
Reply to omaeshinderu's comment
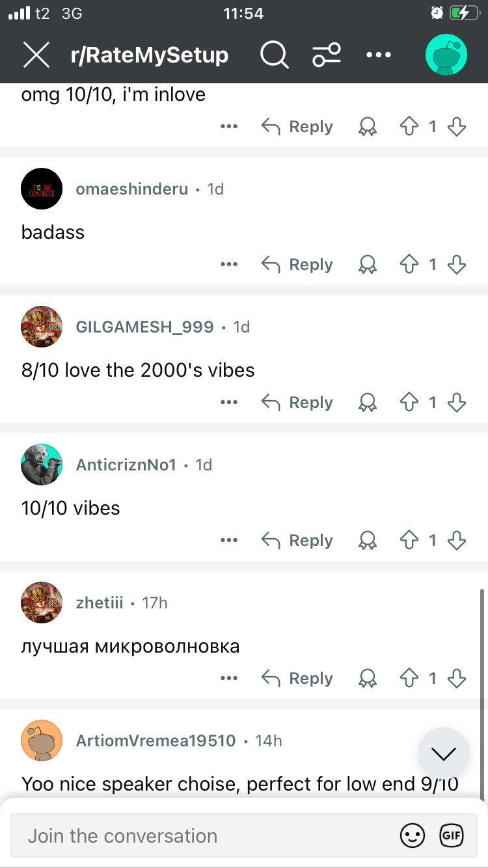[297, 264]
